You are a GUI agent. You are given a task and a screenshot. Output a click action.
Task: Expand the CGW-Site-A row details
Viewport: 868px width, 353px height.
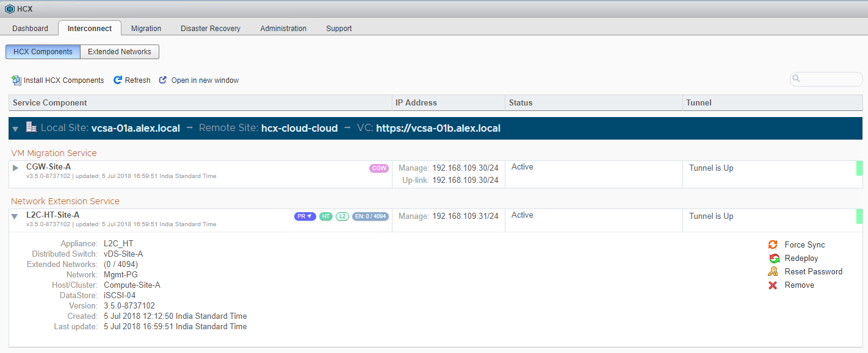pos(15,168)
